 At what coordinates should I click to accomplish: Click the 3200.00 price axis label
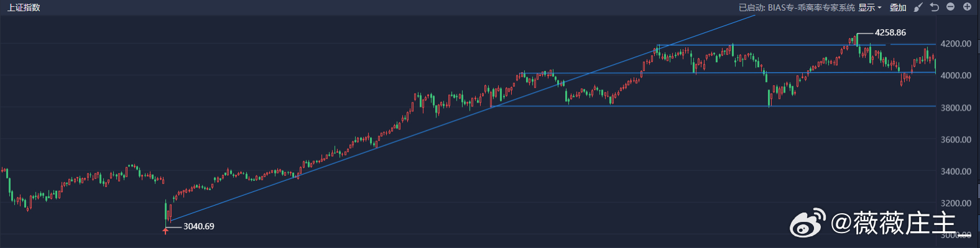click(956, 203)
